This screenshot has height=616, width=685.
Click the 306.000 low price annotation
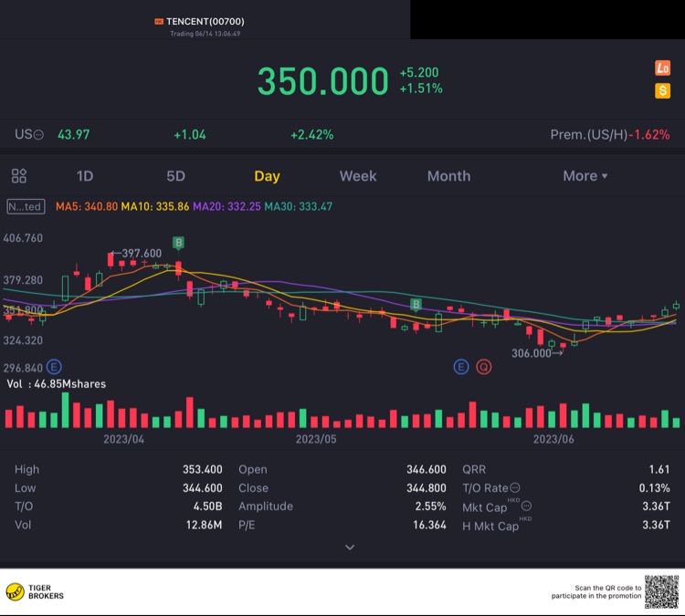coord(532,353)
